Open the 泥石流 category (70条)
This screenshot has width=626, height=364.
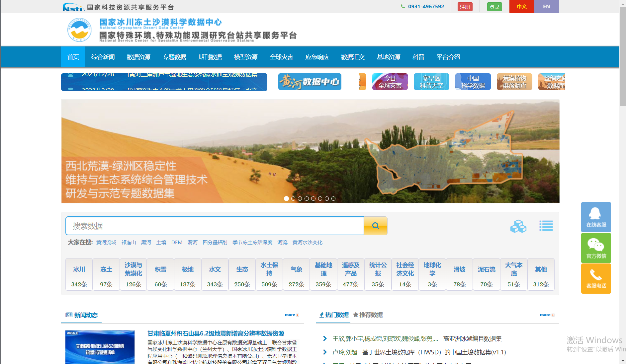pos(487,274)
